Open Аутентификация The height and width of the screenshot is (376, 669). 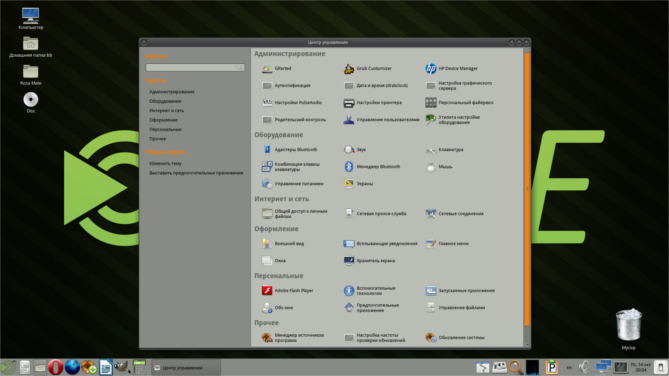click(x=286, y=85)
